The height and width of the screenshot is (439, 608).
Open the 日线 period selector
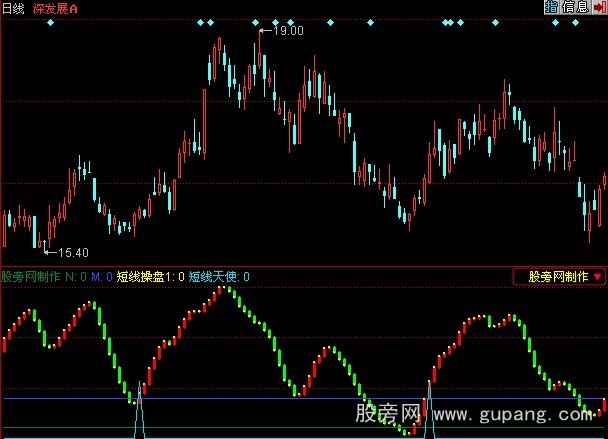(15, 8)
